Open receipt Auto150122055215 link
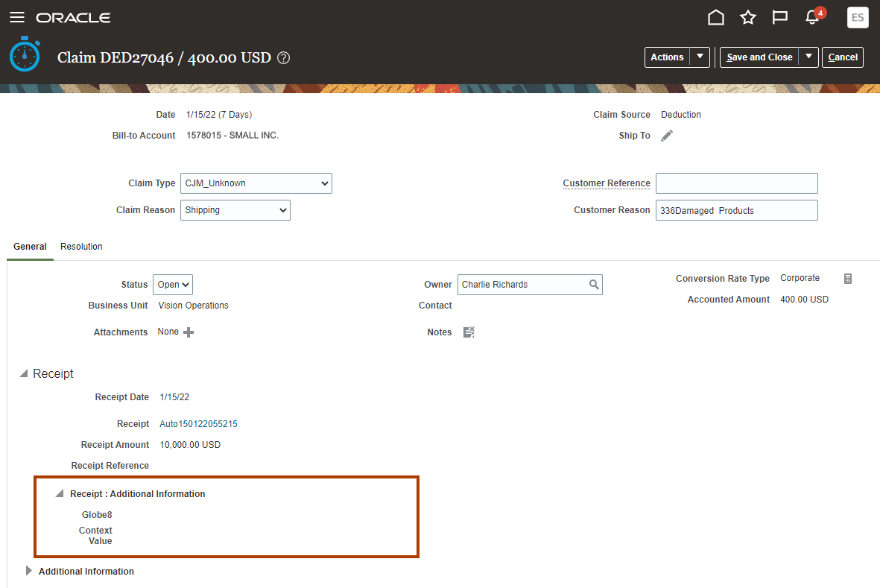This screenshot has width=880, height=588. point(198,423)
